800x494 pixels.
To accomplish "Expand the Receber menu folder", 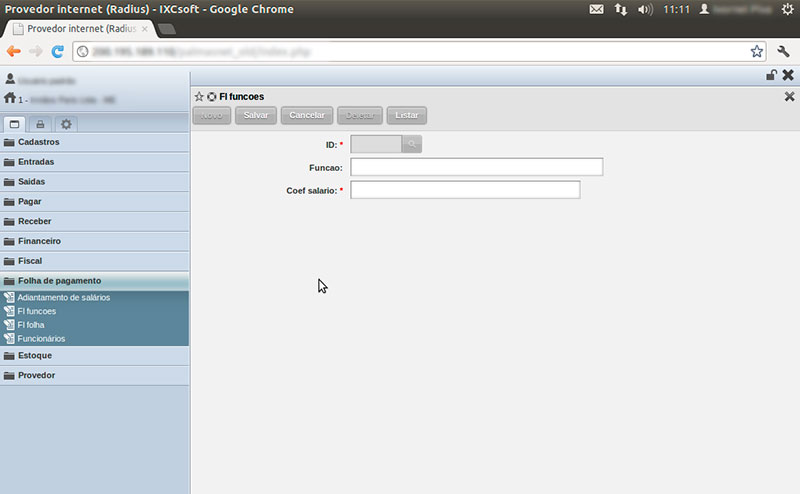I will coord(94,221).
